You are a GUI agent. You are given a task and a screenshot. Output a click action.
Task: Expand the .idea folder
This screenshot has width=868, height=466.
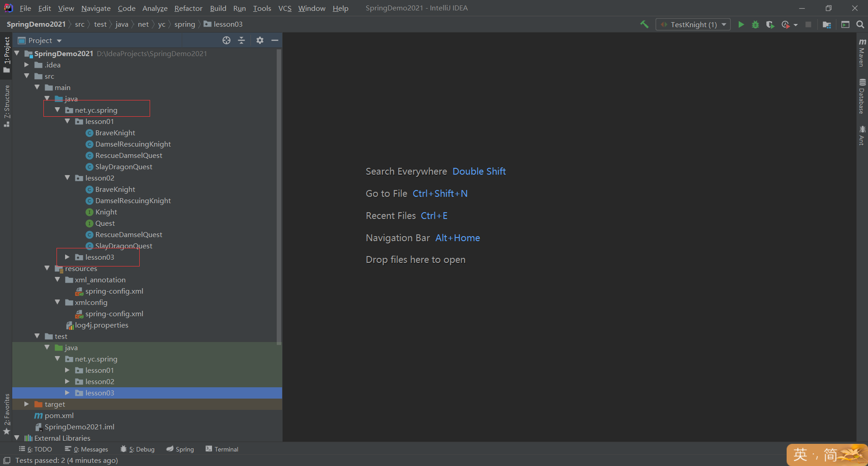[x=27, y=65]
